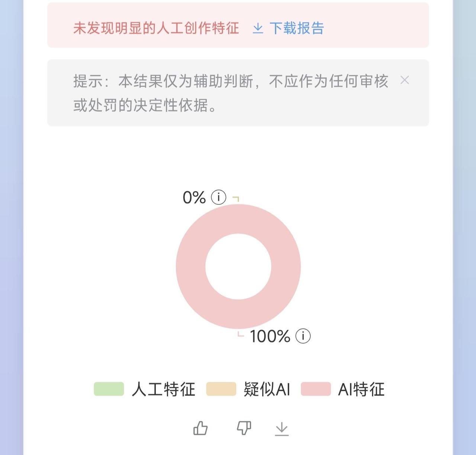Click the download arrow icon beside 下载报告
This screenshot has width=476, height=455.
pyautogui.click(x=258, y=28)
